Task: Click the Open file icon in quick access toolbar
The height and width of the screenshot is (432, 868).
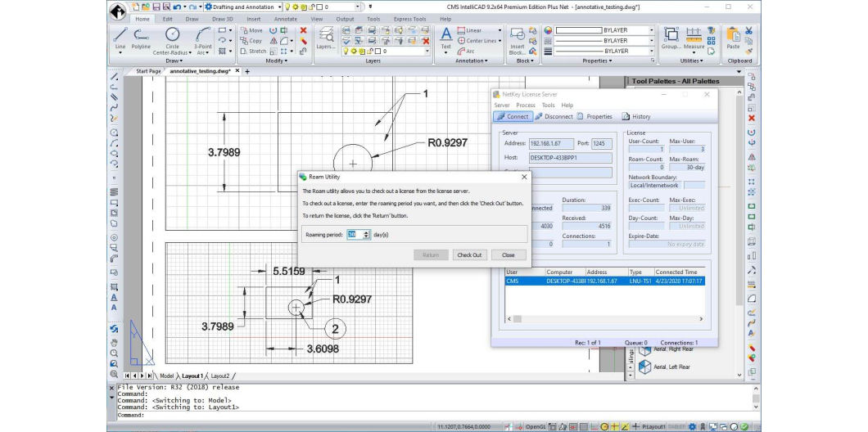Action: [x=146, y=7]
